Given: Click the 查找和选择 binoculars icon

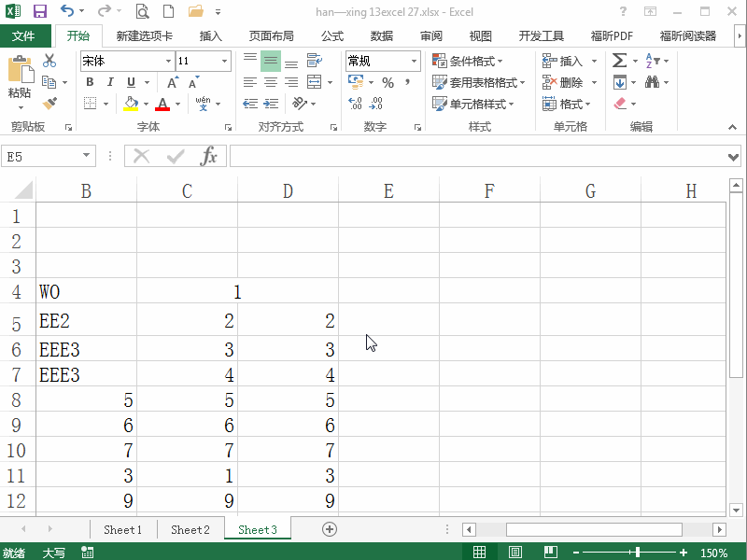Looking at the screenshot, I should coord(651,81).
